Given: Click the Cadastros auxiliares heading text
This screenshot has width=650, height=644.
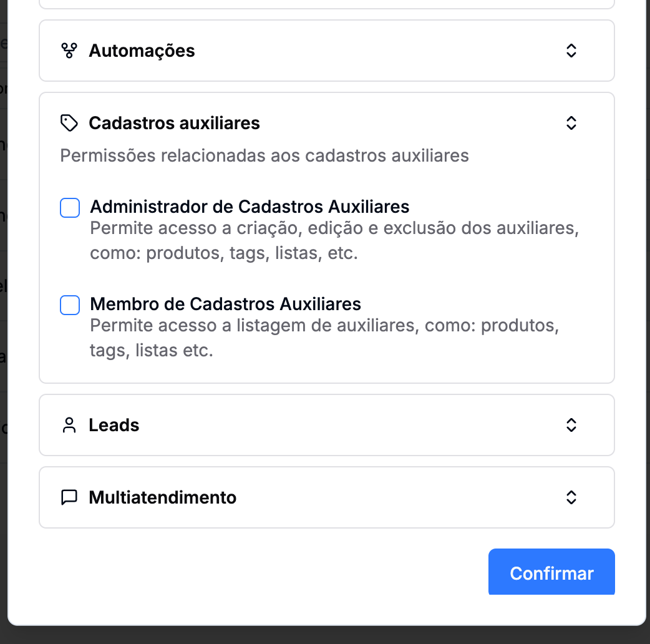Looking at the screenshot, I should click(x=174, y=123).
